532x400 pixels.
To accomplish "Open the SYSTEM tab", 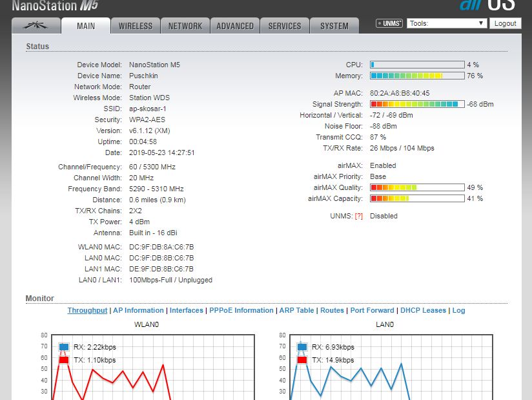I will click(334, 26).
